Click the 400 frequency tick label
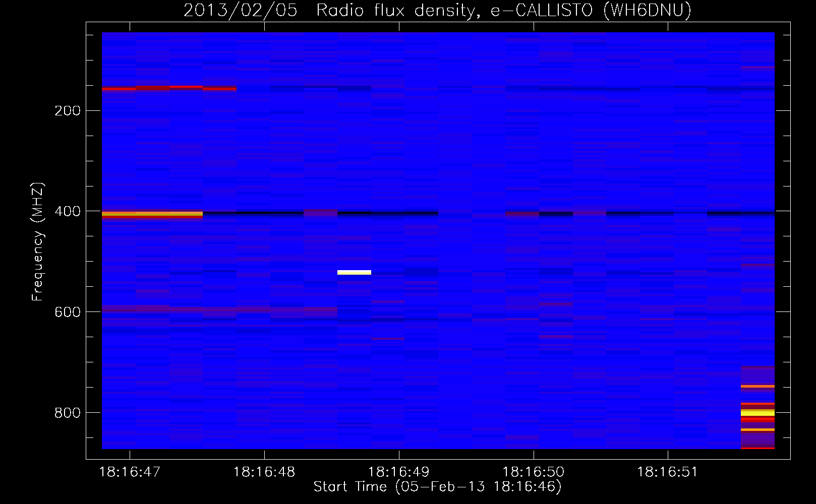The height and width of the screenshot is (504, 816). click(x=68, y=212)
